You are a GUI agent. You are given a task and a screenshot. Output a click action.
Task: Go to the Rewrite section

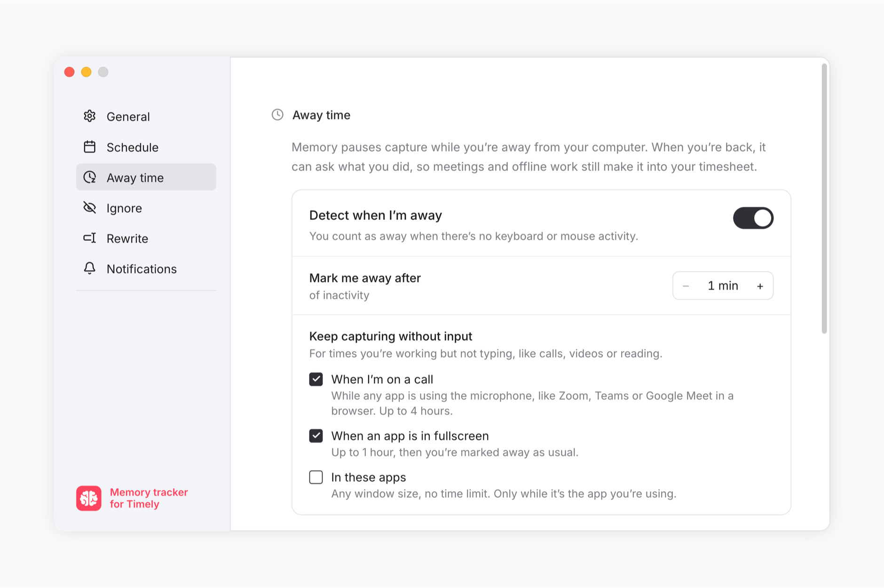coord(146,238)
